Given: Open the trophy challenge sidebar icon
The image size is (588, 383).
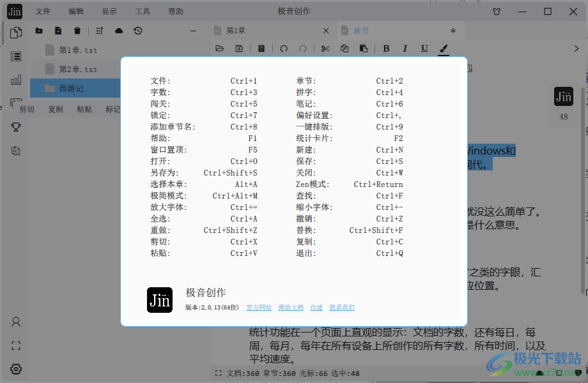Looking at the screenshot, I should click(x=16, y=127).
